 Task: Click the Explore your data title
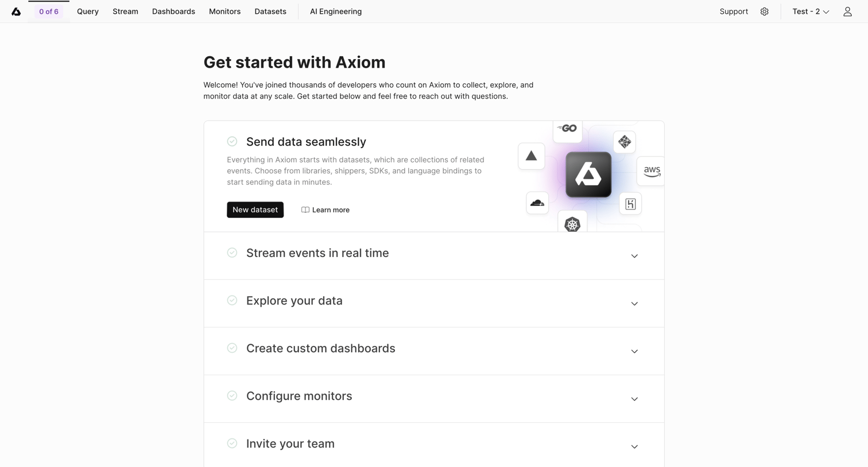click(x=294, y=301)
